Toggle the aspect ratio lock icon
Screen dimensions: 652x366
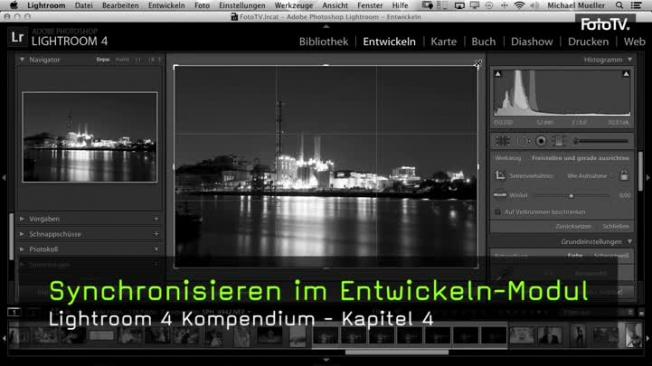point(624,175)
